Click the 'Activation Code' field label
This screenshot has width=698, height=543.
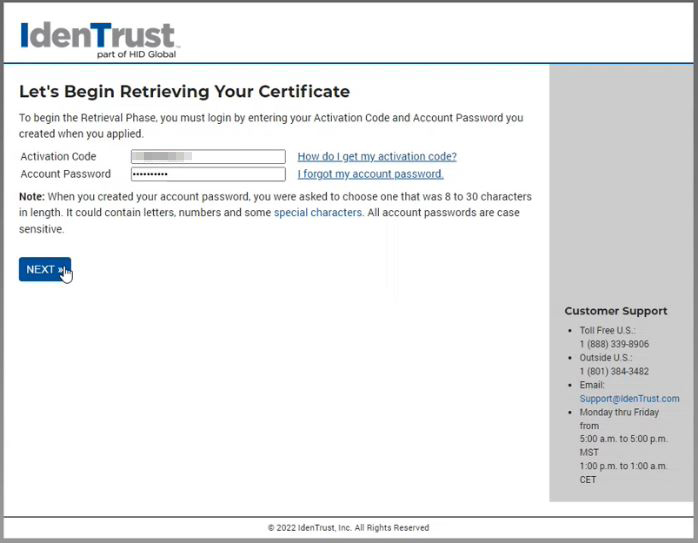click(x=58, y=157)
